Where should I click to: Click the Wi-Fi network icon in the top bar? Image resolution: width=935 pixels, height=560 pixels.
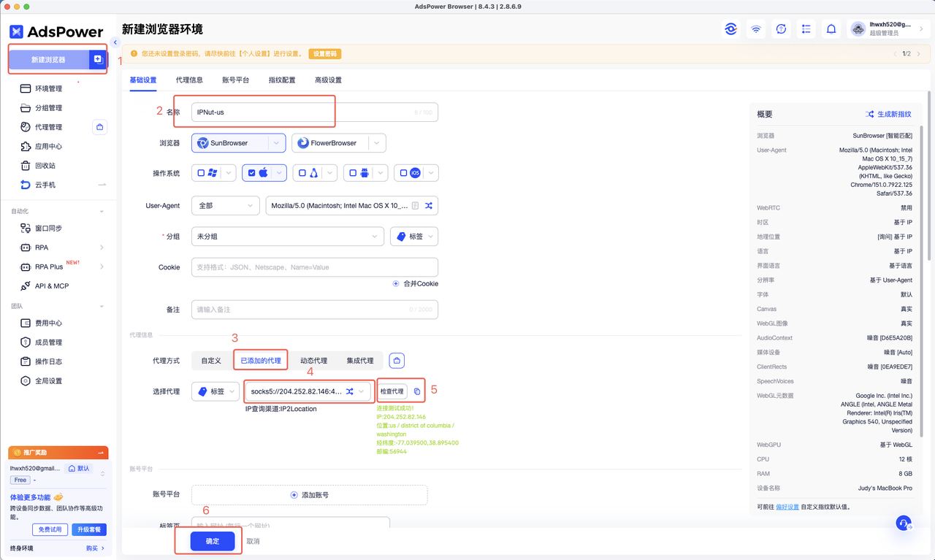[x=756, y=29]
